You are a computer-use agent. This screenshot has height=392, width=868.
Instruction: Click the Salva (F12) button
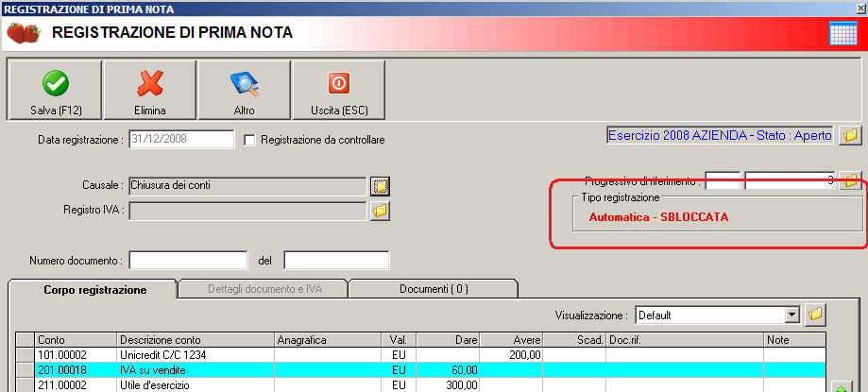56,90
